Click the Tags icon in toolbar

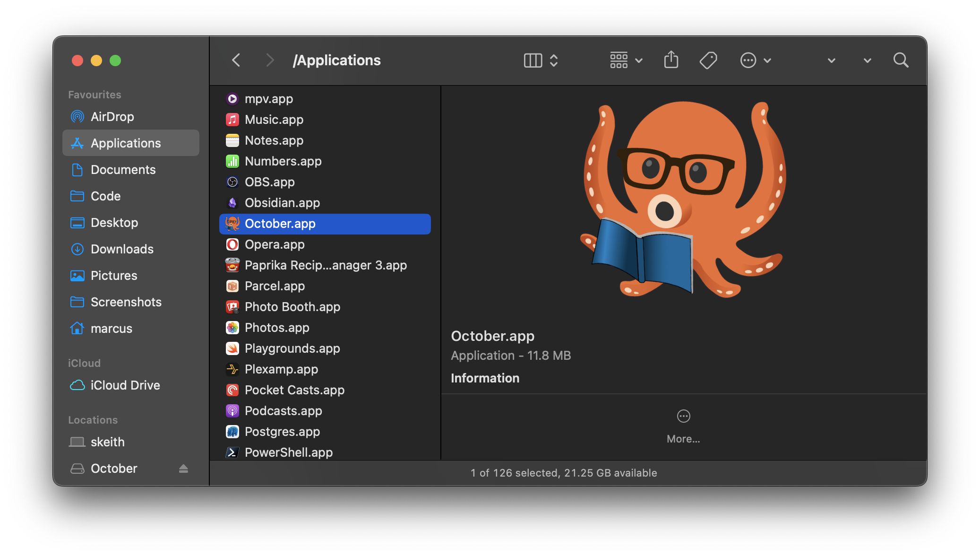[708, 60]
